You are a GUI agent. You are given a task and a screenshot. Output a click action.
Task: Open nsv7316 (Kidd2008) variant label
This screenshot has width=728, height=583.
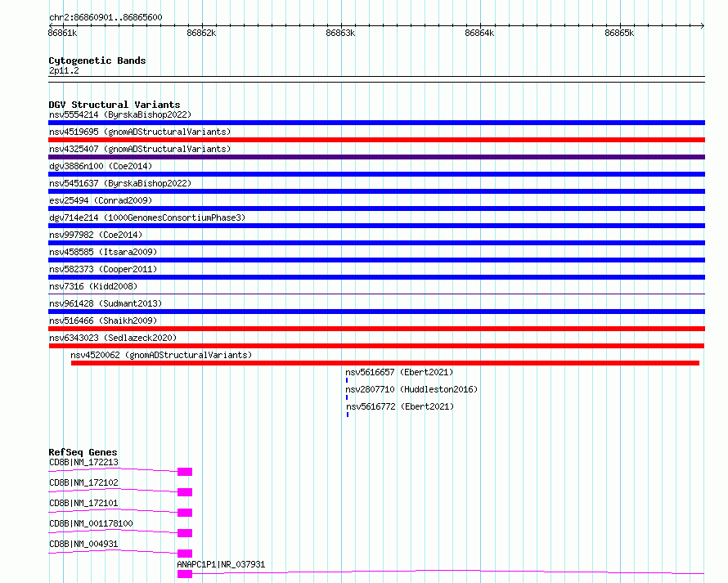[x=93, y=286]
